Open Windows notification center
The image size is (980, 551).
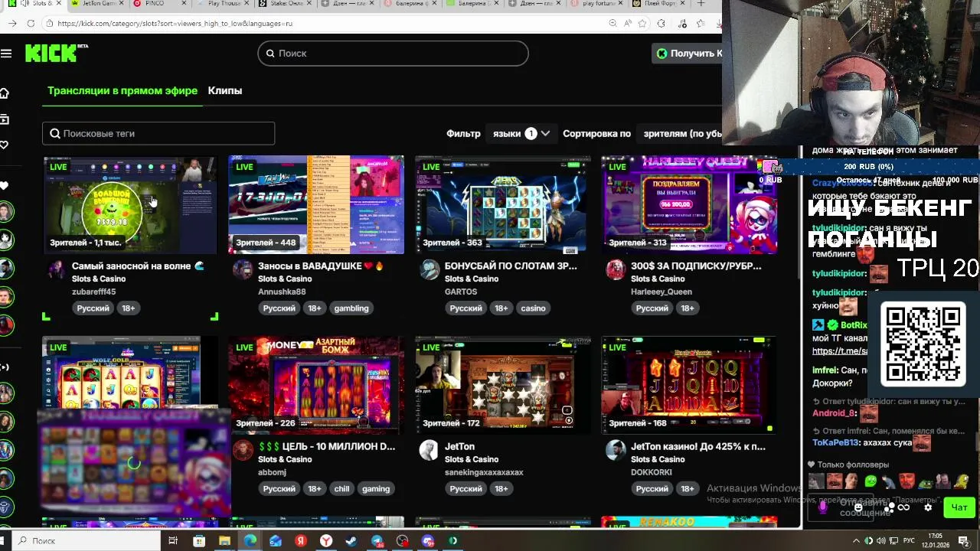tap(964, 541)
